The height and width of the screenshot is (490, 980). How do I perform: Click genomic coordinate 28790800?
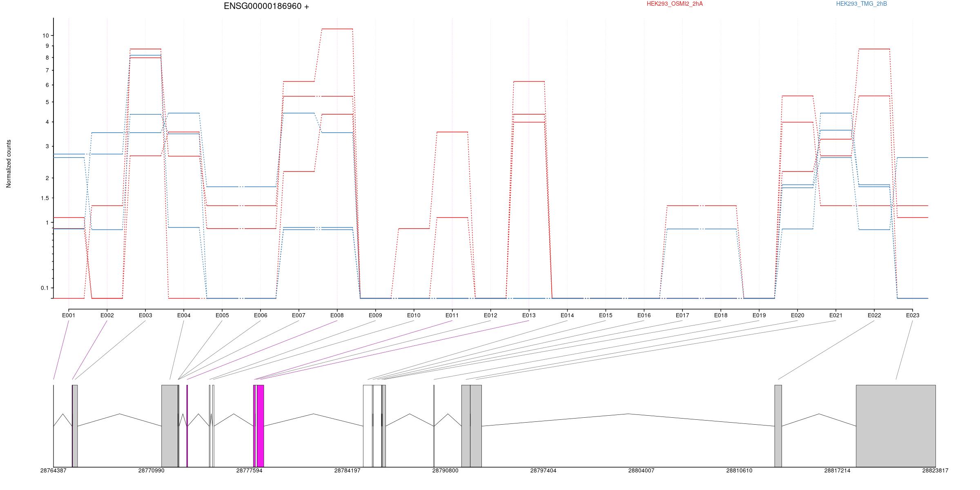445,471
